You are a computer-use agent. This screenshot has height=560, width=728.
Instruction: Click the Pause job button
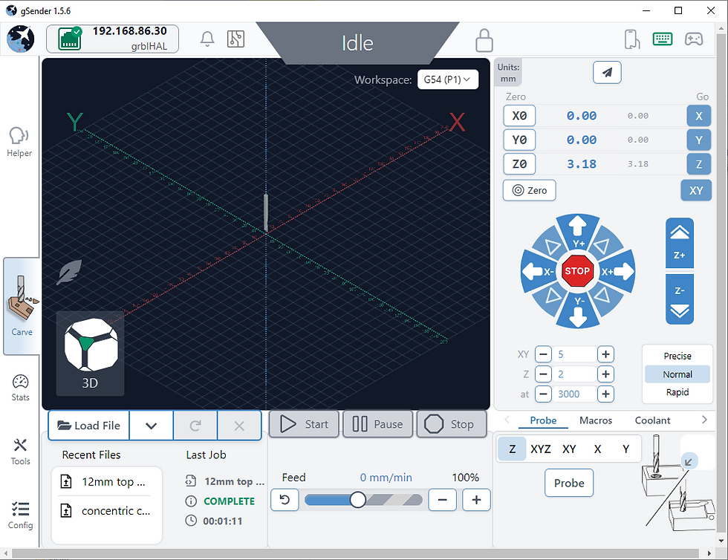click(377, 424)
